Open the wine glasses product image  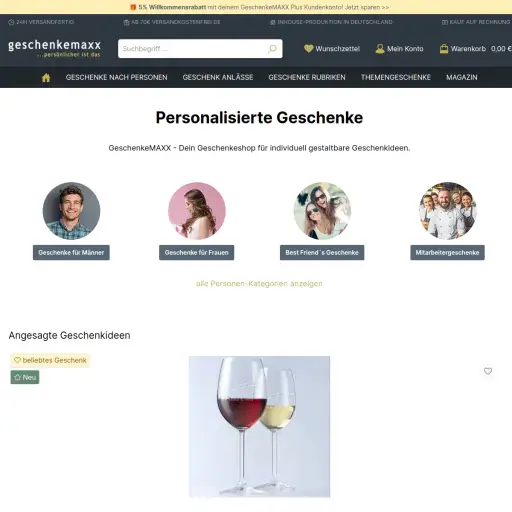259,426
